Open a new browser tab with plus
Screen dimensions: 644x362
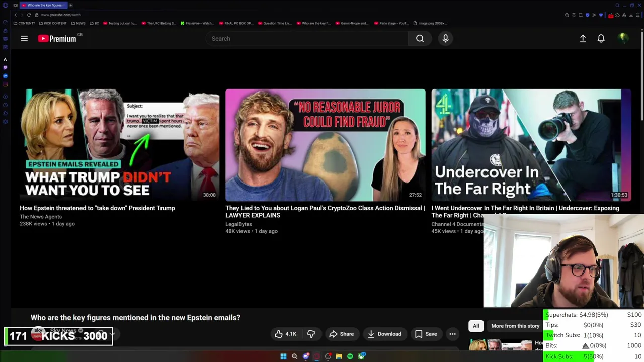[71, 5]
